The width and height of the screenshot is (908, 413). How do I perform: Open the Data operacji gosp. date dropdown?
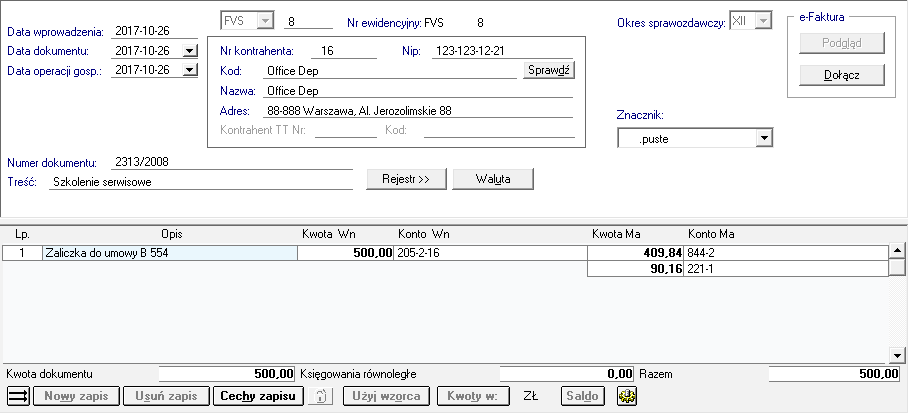(x=190, y=70)
